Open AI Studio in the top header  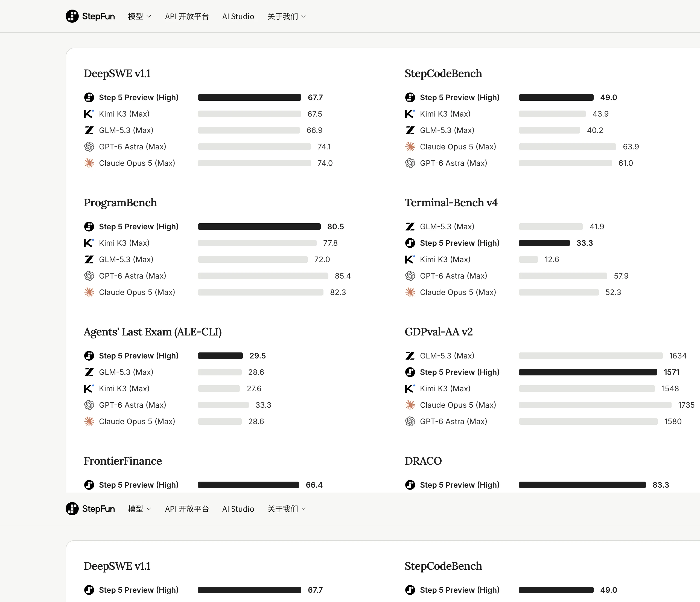238,16
